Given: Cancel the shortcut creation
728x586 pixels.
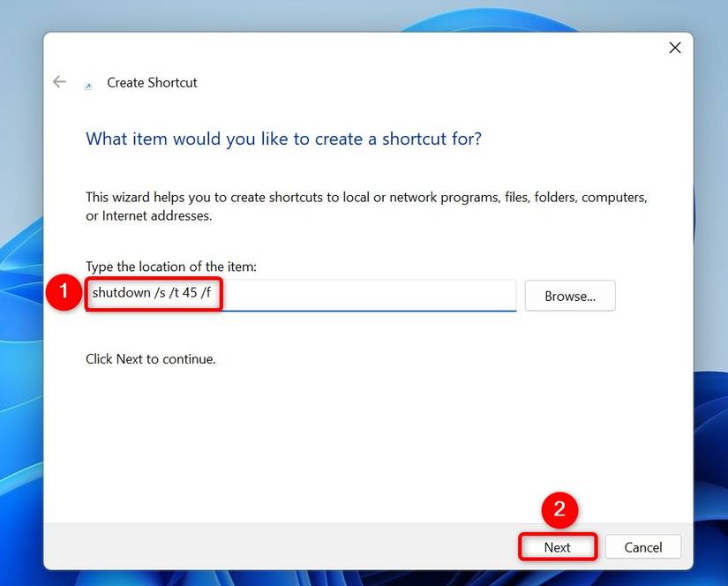Looking at the screenshot, I should click(643, 547).
